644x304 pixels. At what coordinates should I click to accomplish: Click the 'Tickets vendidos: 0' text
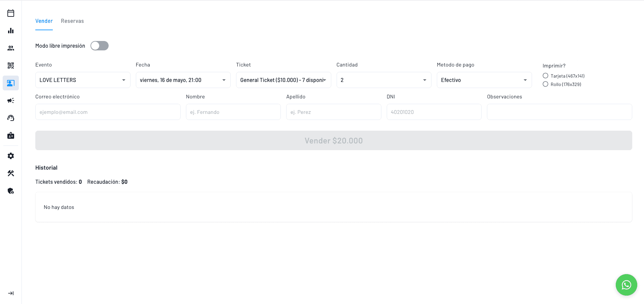59,182
